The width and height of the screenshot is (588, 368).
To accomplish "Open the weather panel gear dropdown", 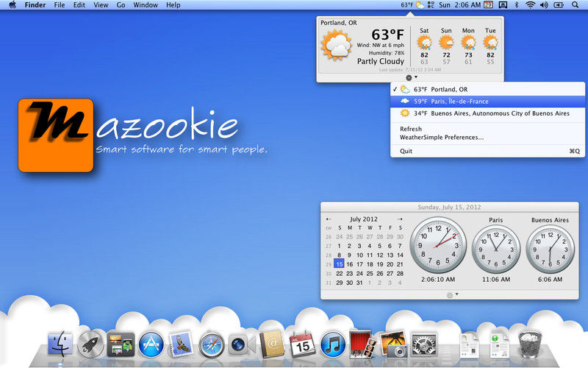I will tap(411, 78).
